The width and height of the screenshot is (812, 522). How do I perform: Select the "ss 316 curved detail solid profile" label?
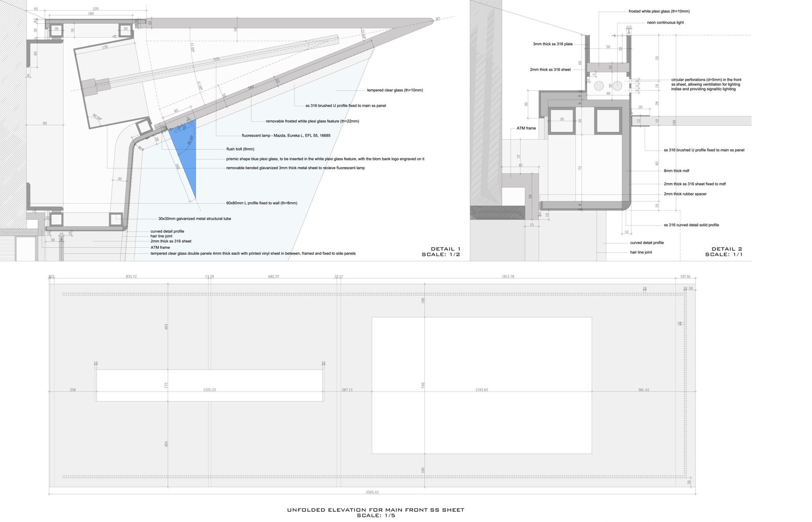691,225
